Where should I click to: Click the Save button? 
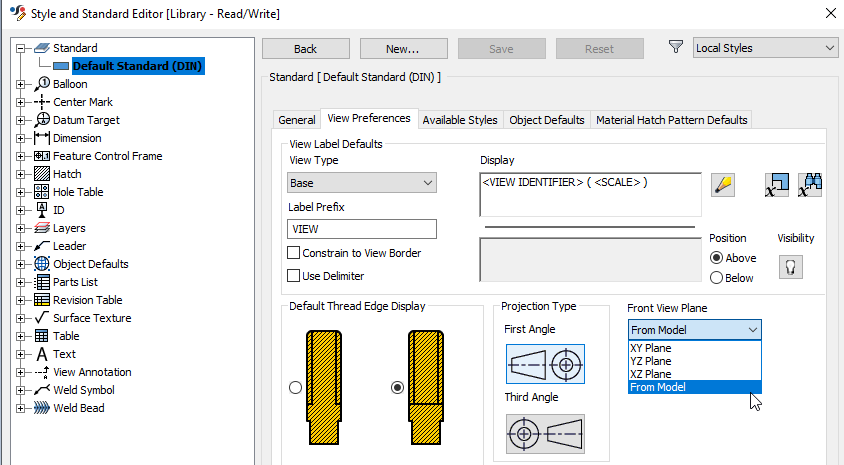[x=502, y=48]
